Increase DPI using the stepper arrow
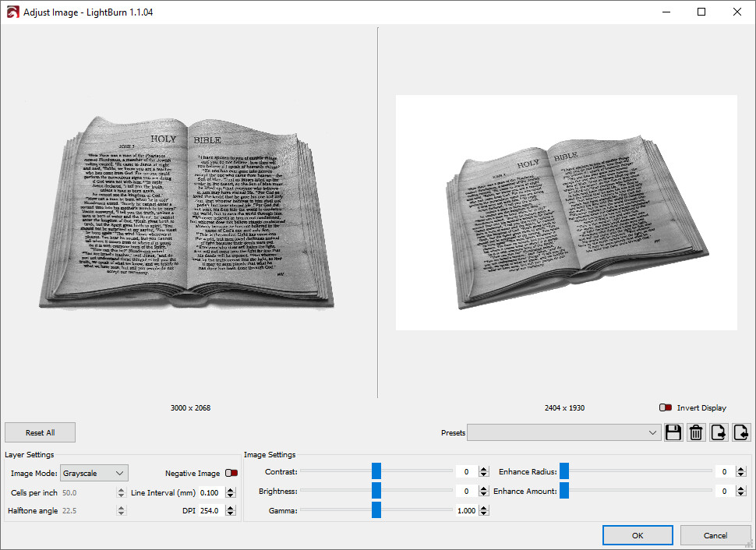This screenshot has height=550, width=756. pos(231,507)
